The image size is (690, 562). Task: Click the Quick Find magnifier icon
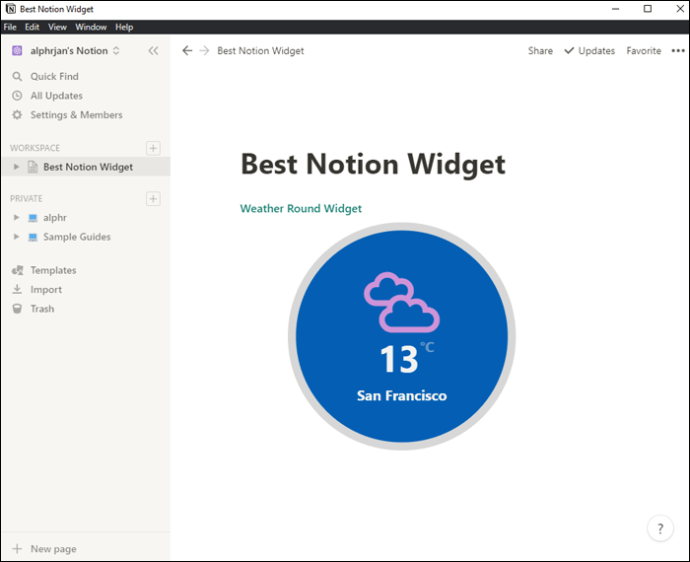point(17,77)
